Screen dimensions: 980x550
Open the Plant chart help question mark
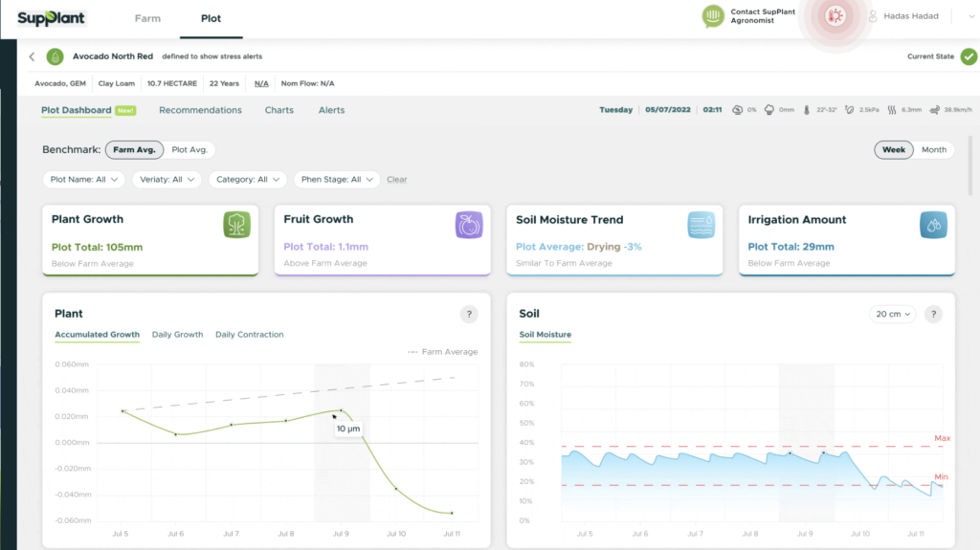point(469,314)
